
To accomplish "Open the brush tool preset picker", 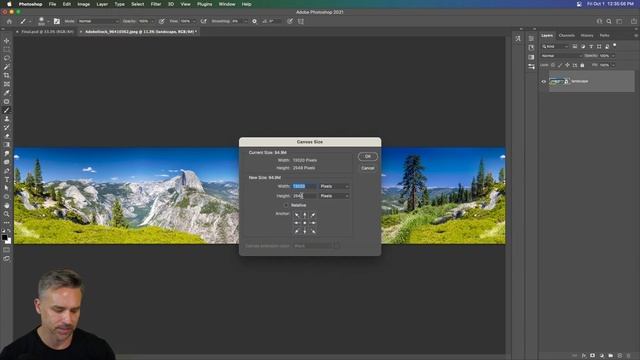I will click(24, 21).
